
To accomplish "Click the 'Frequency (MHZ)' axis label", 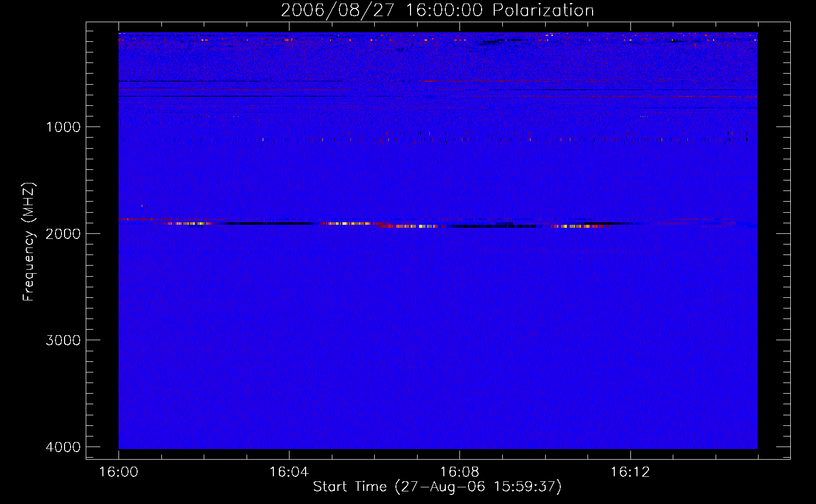I will point(29,242).
